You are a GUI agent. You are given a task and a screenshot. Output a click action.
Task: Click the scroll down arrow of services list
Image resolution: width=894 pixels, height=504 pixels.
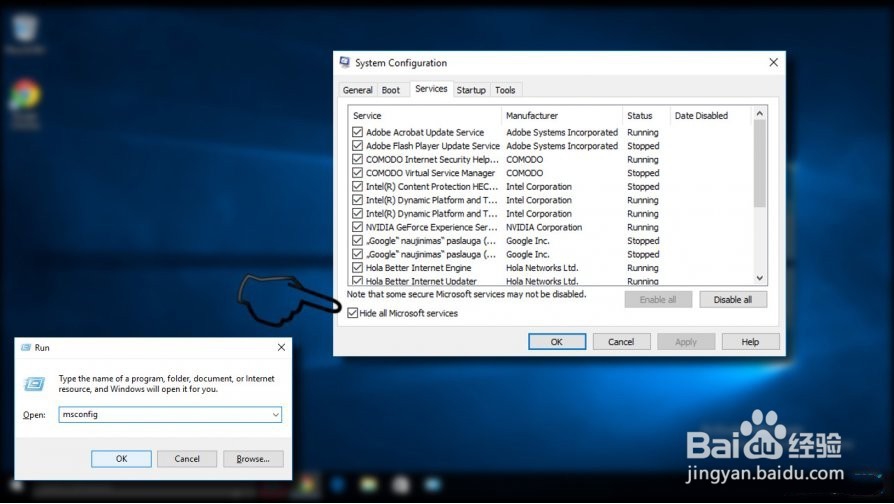tap(759, 278)
